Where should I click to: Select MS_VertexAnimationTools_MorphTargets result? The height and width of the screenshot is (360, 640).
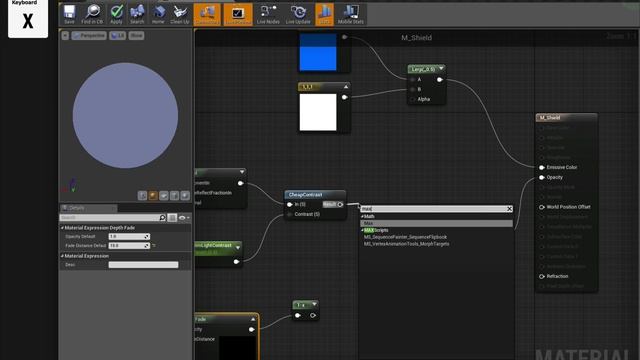[407, 244]
